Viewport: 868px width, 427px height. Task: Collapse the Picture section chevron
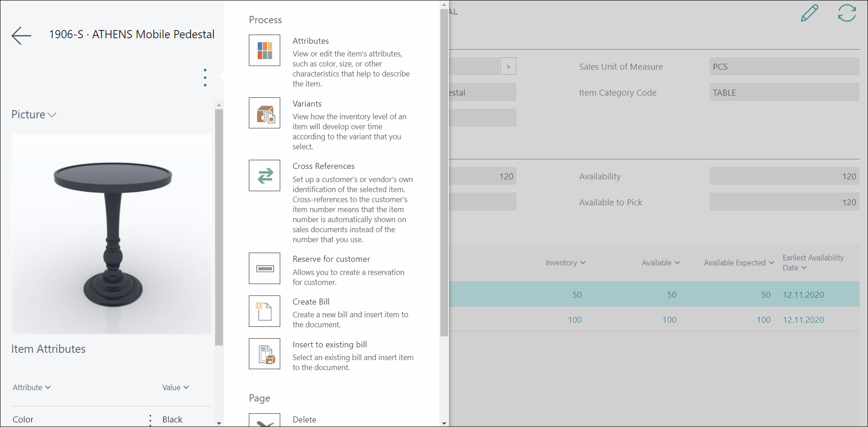(52, 115)
